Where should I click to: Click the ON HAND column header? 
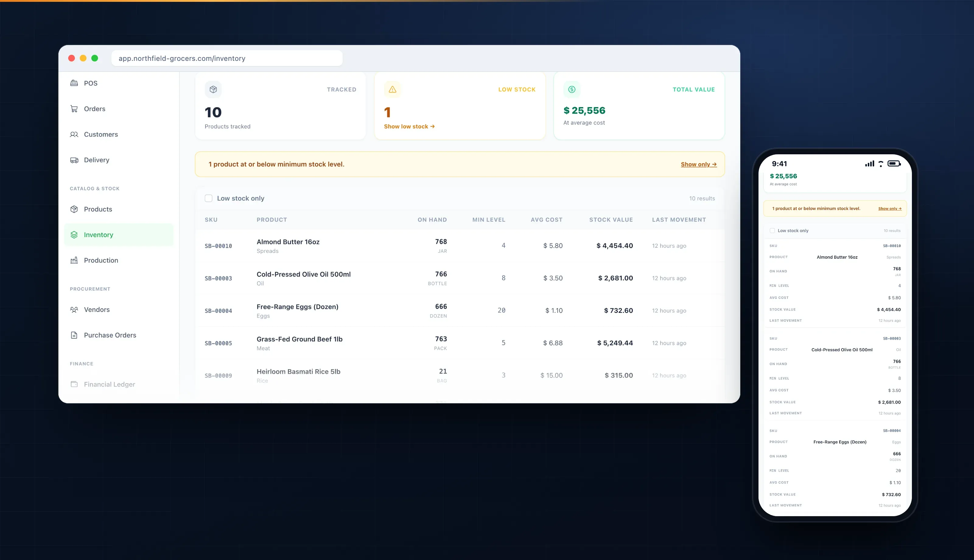pyautogui.click(x=432, y=220)
